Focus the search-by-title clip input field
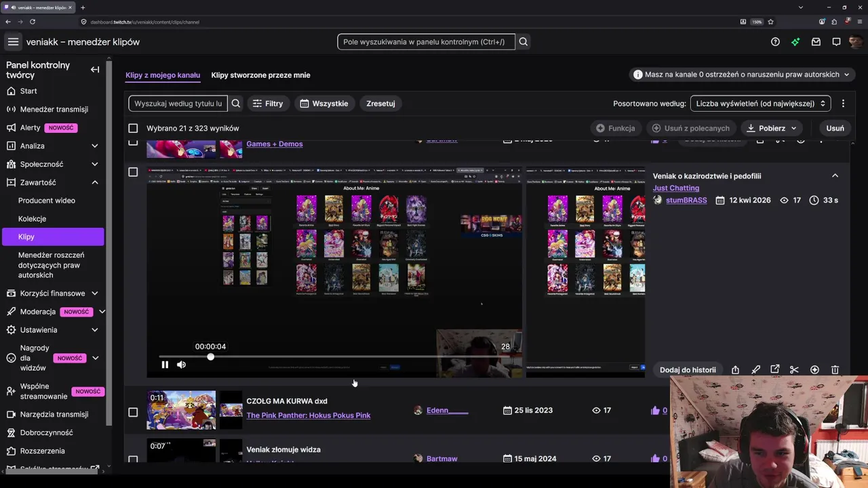The image size is (868, 488). 178,104
